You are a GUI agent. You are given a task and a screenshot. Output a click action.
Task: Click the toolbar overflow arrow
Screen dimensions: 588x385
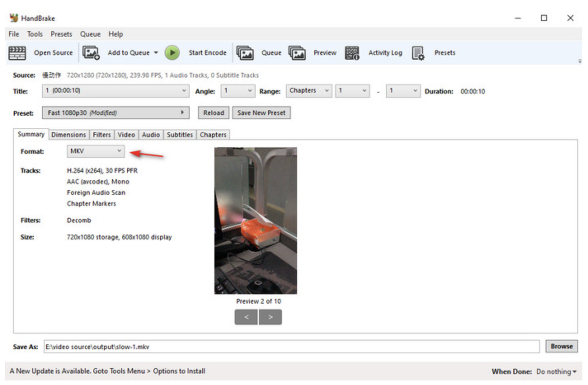coord(580,61)
